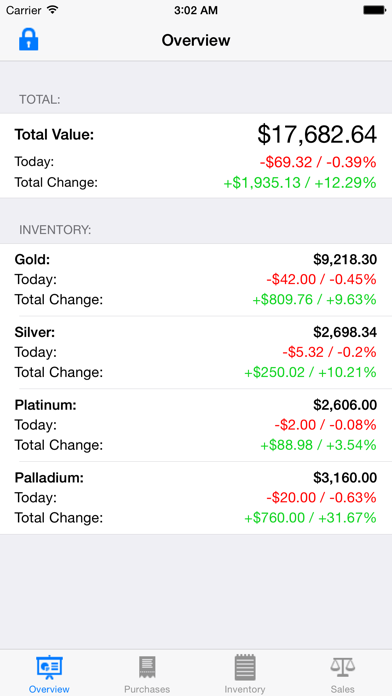Image resolution: width=392 pixels, height=696 pixels.
Task: Open the Gold inventory row
Action: click(196, 280)
